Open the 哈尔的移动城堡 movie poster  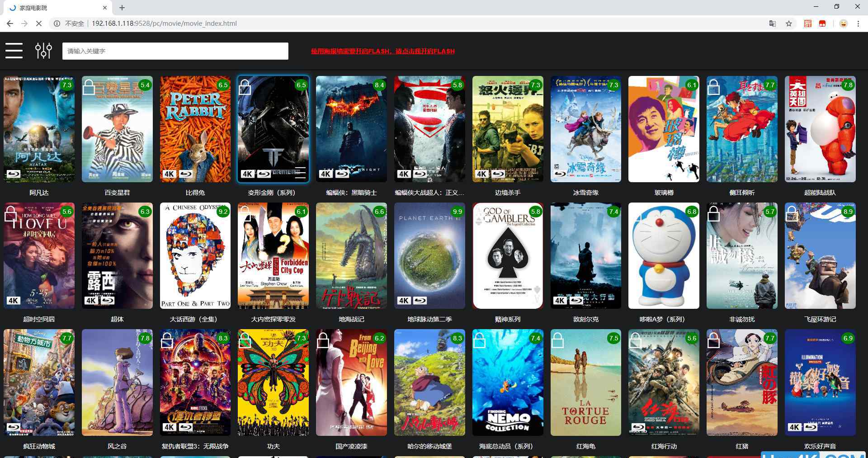(429, 382)
